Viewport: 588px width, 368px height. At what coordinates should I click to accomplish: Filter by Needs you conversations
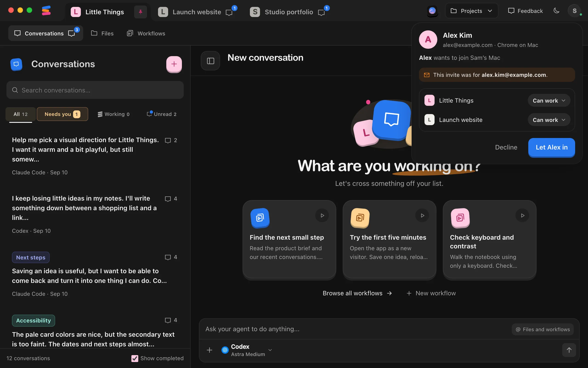point(62,114)
